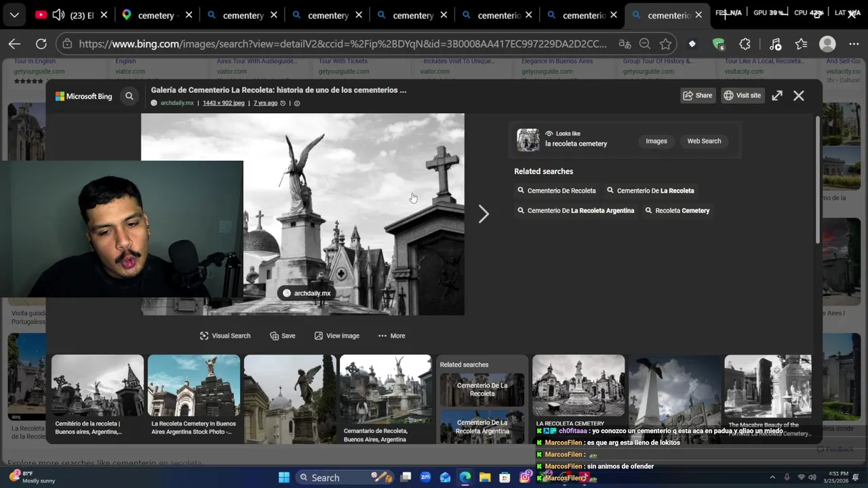Reload the page with the refresh icon
The width and height of the screenshot is (868, 488).
pyautogui.click(x=41, y=44)
